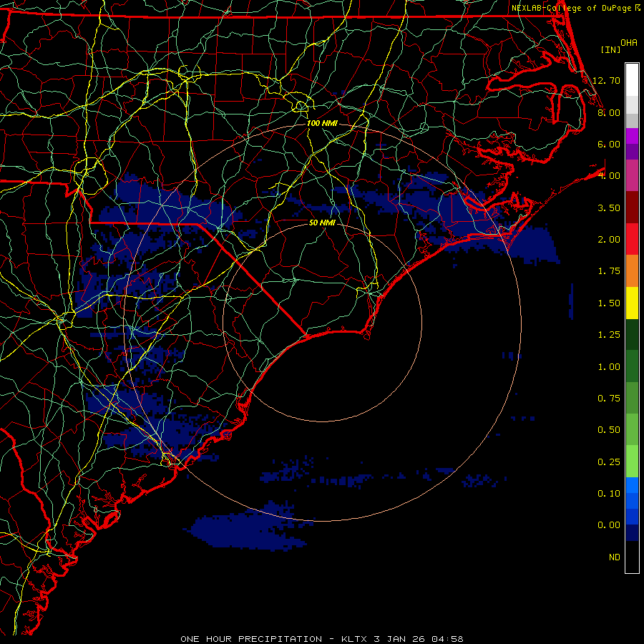This screenshot has width=644, height=644.
Task: Click the orange 1.75 inch legend swatch
Action: [632, 270]
